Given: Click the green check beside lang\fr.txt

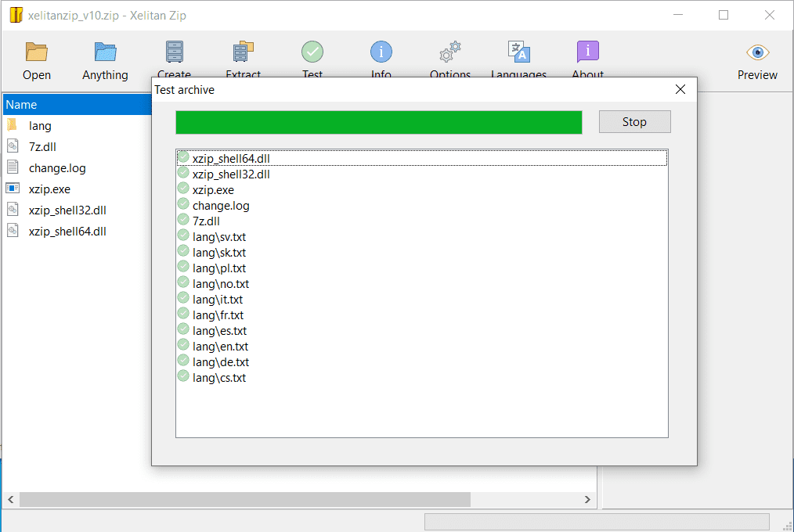Looking at the screenshot, I should tap(183, 314).
